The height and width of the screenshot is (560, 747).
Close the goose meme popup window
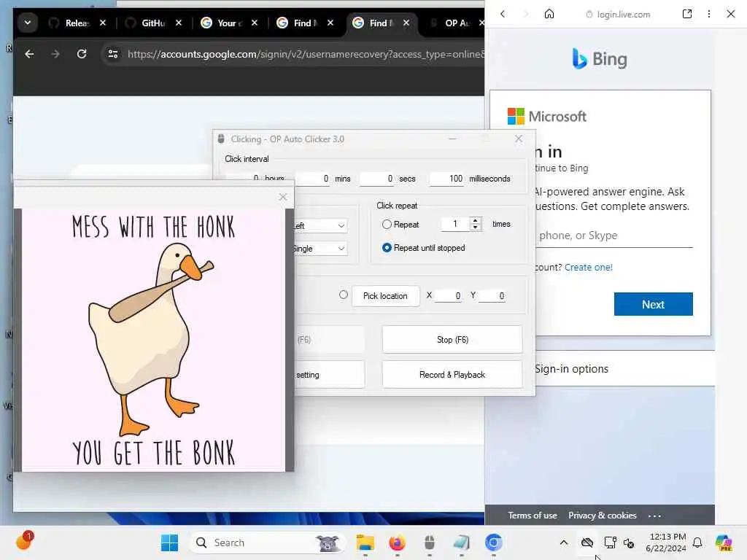[283, 197]
